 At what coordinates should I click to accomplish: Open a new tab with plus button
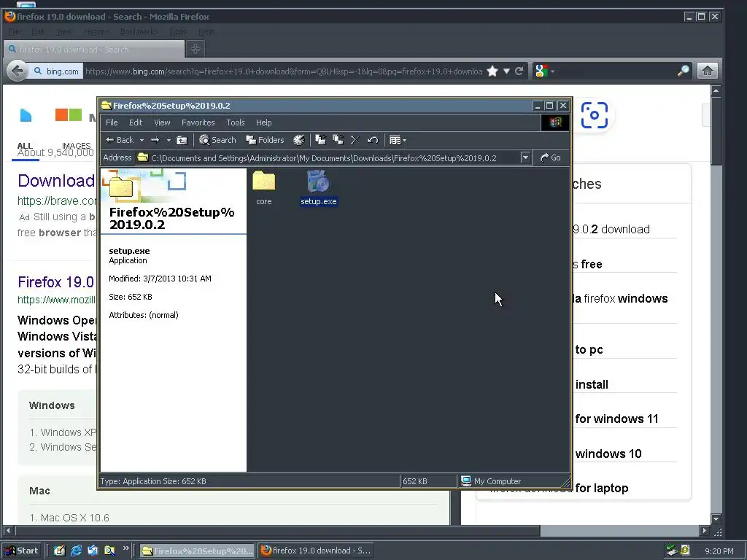point(196,49)
